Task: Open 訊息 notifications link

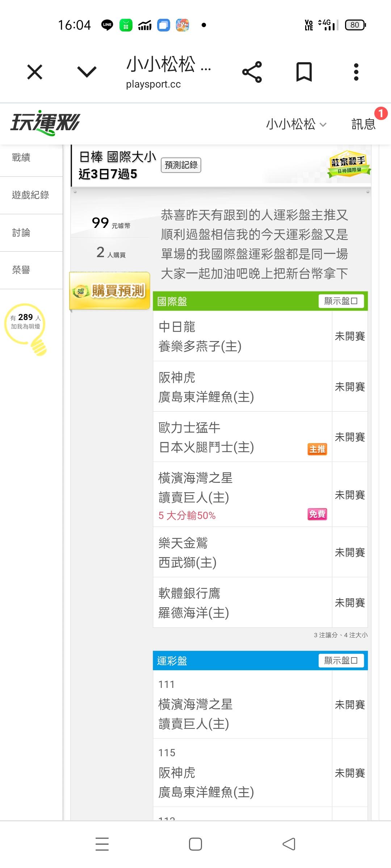Action: pyautogui.click(x=363, y=124)
